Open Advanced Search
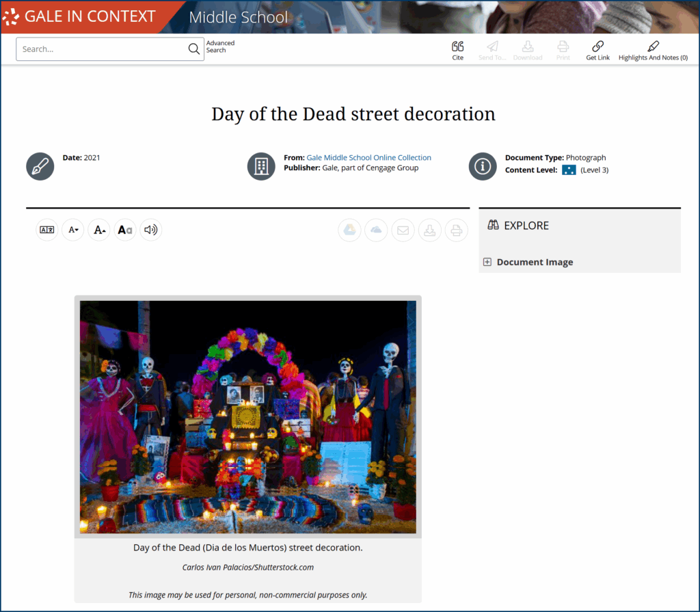This screenshot has height=612, width=700. [220, 46]
